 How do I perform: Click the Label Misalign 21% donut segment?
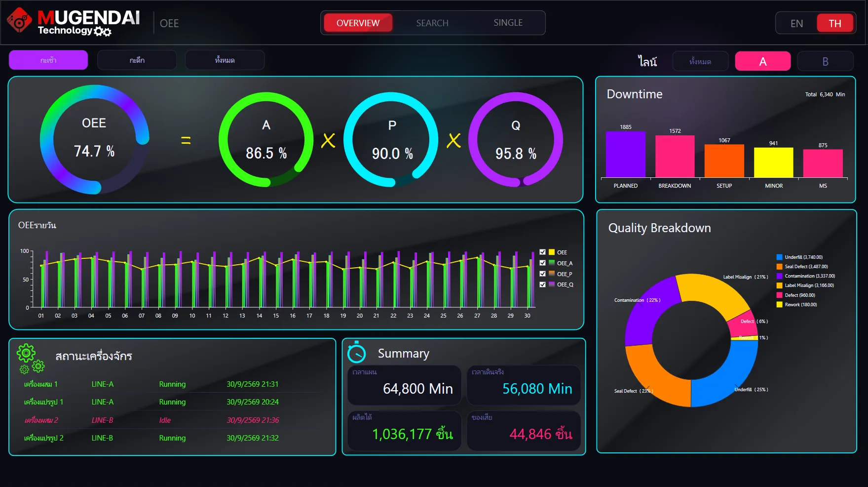[715, 293]
